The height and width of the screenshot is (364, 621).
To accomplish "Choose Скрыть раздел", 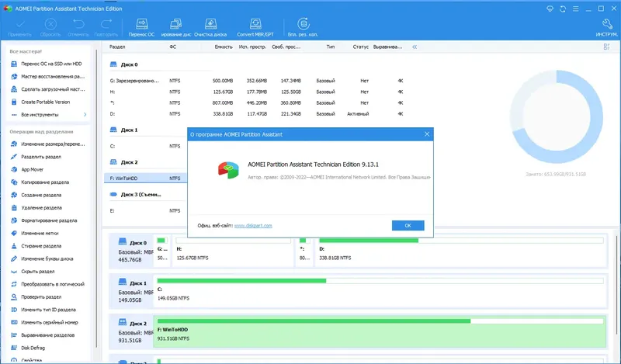I will click(x=33, y=272).
